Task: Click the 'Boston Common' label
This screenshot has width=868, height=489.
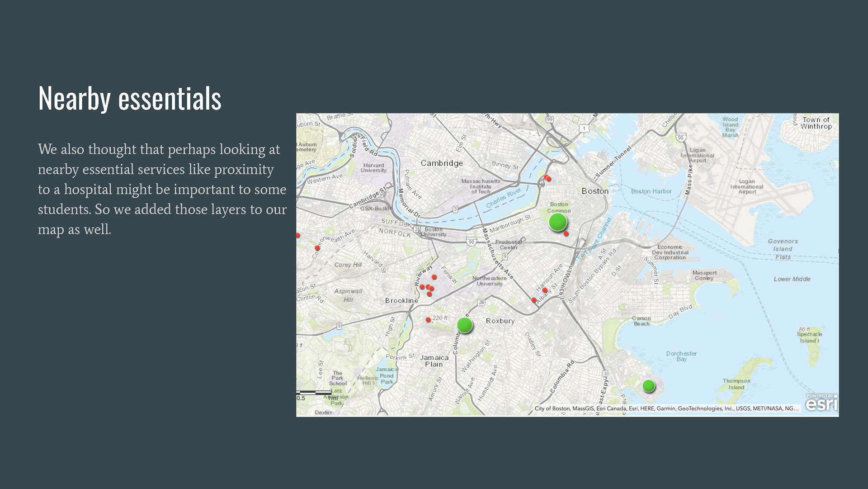Action: tap(559, 208)
